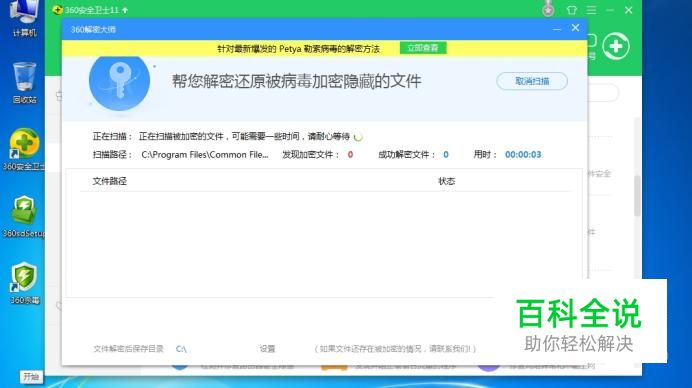This screenshot has width=692, height=388.
Task: Click the 状态 column header
Action: 446,181
